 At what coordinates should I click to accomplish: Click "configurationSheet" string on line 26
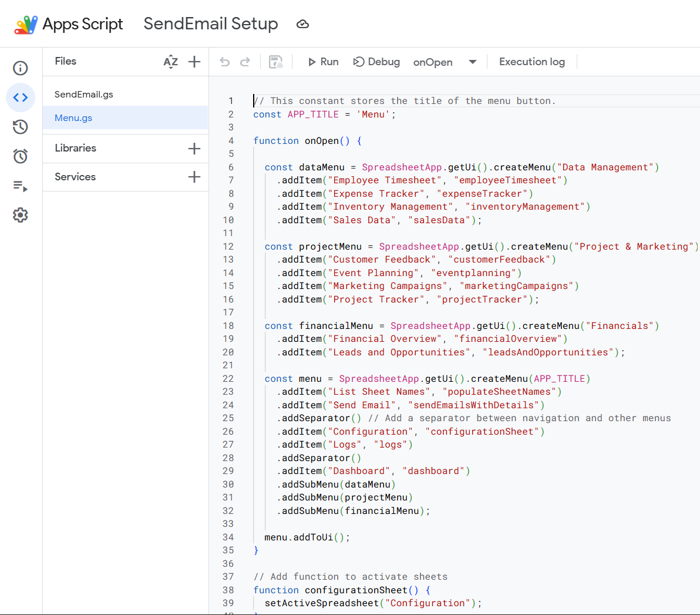(x=482, y=431)
